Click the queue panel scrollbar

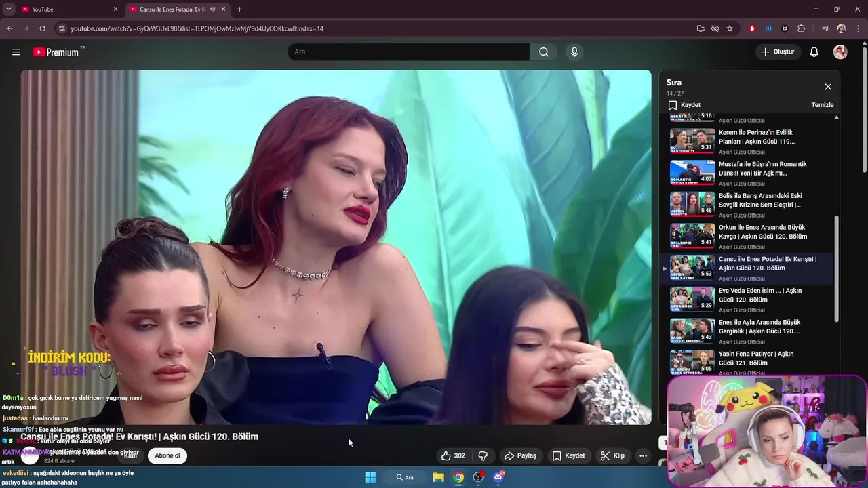click(x=836, y=270)
